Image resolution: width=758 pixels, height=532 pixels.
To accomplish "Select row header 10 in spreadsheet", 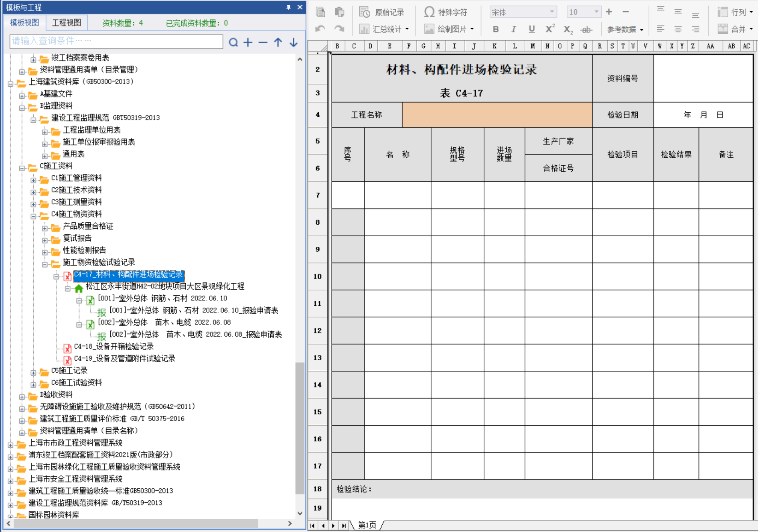I will 318,276.
